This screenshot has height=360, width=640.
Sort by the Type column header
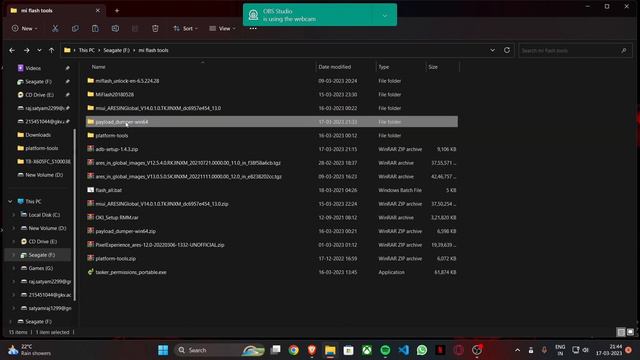pos(384,67)
